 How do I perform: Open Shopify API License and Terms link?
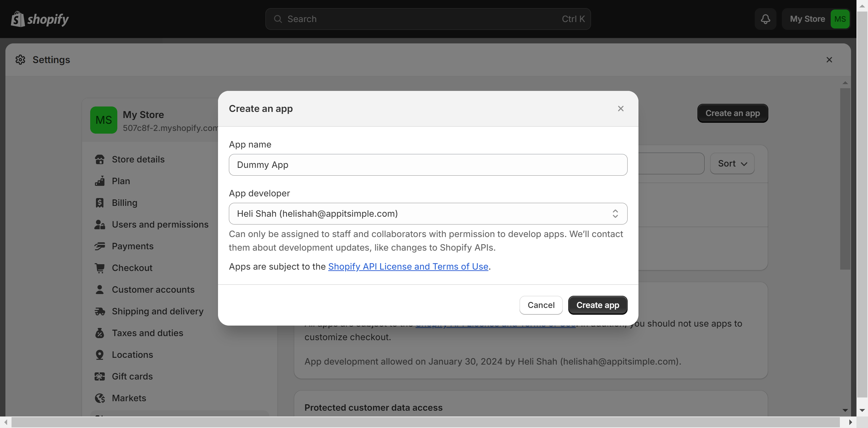tap(408, 267)
